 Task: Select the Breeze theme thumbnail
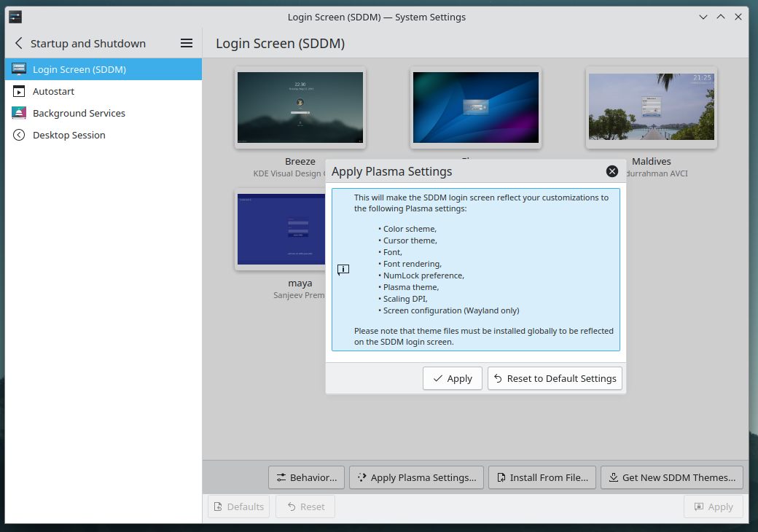click(x=300, y=107)
